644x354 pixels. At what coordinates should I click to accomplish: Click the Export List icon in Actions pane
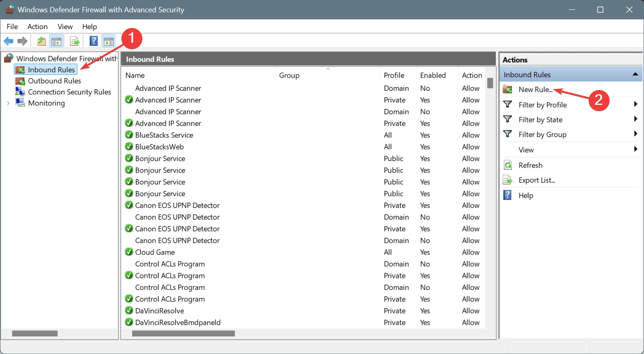pos(508,180)
